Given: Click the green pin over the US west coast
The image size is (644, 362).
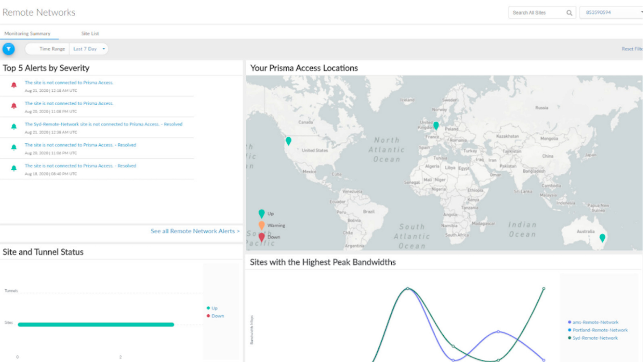Looking at the screenshot, I should point(289,141).
